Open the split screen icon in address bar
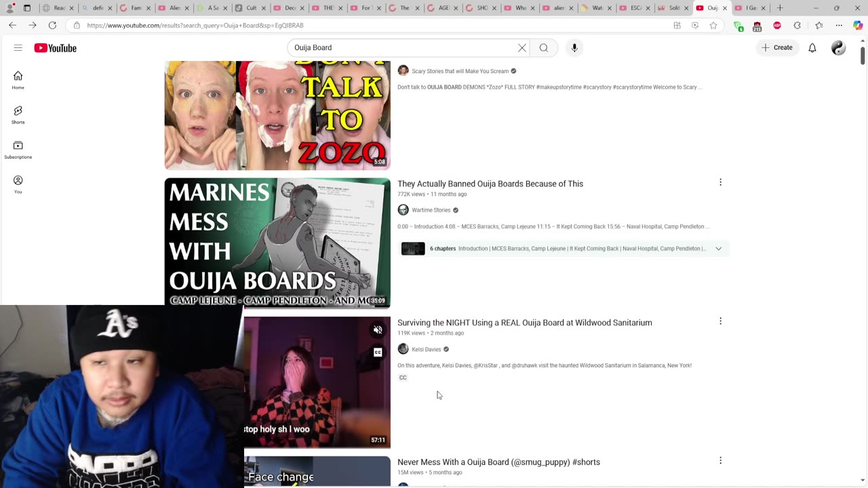The width and height of the screenshot is (868, 488). pyautogui.click(x=677, y=25)
